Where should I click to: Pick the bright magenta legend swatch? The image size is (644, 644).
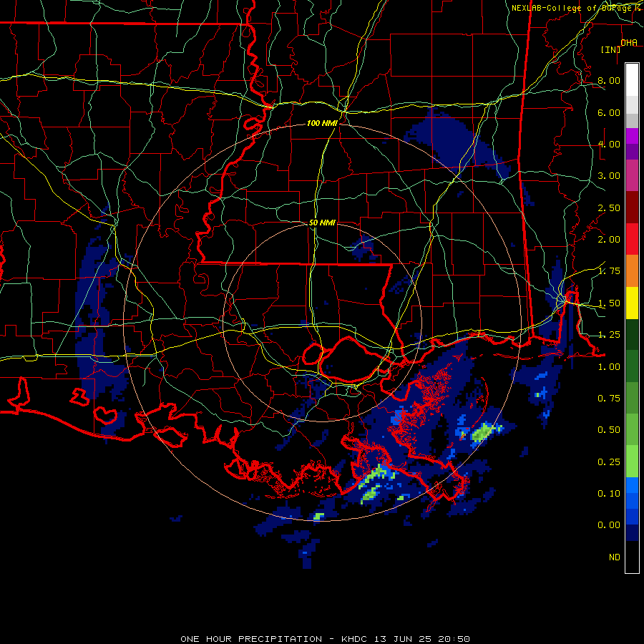(632, 136)
